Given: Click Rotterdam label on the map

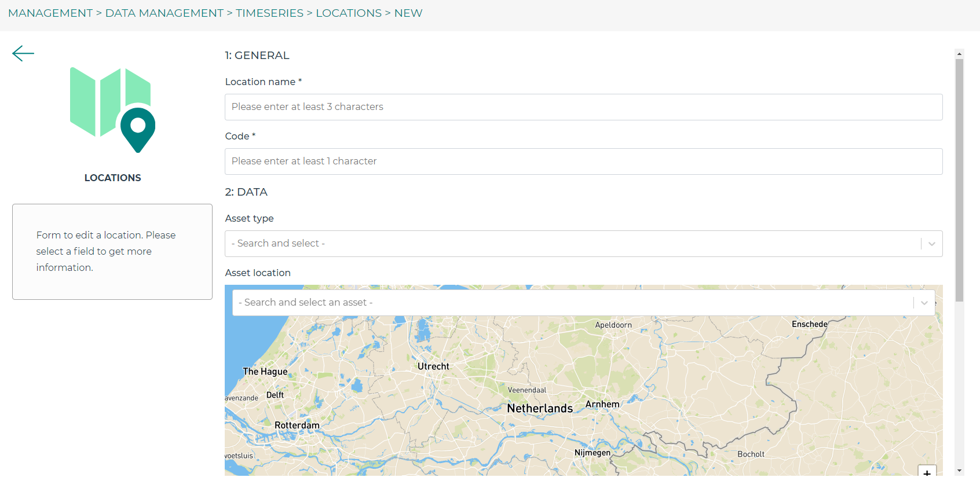Looking at the screenshot, I should point(297,425).
